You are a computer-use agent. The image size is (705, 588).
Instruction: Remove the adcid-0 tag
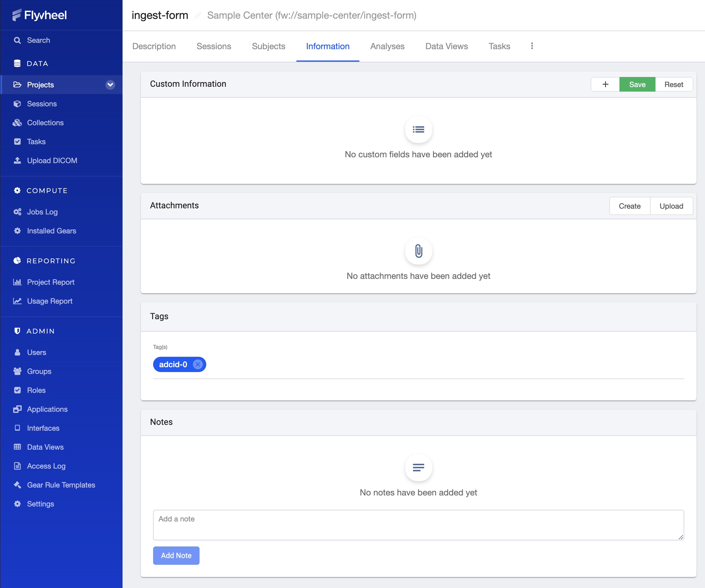coord(197,364)
